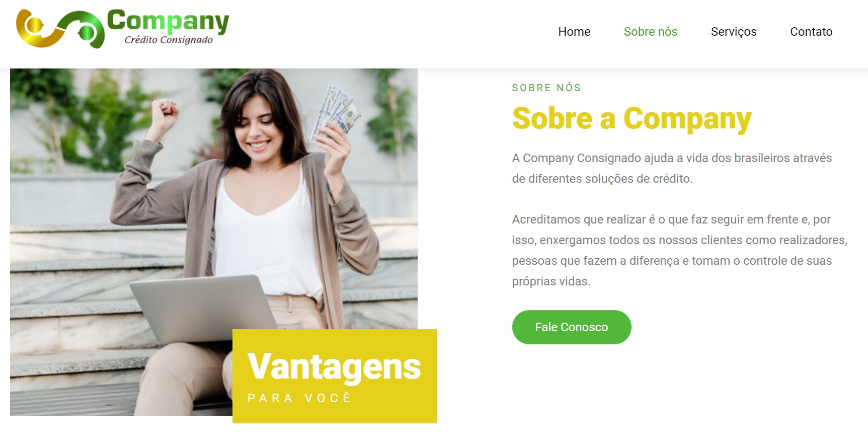Image resolution: width=868 pixels, height=445 pixels.
Task: Click the yellow "Sobre a Company" heading
Action: pos(632,119)
